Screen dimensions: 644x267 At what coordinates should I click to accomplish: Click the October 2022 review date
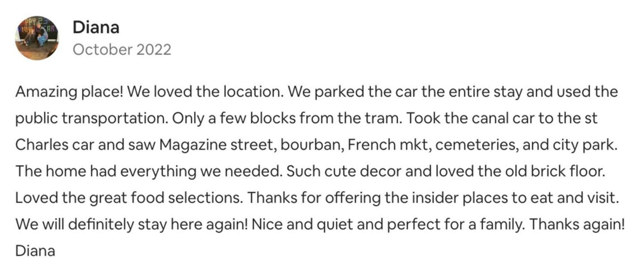pyautogui.click(x=122, y=50)
